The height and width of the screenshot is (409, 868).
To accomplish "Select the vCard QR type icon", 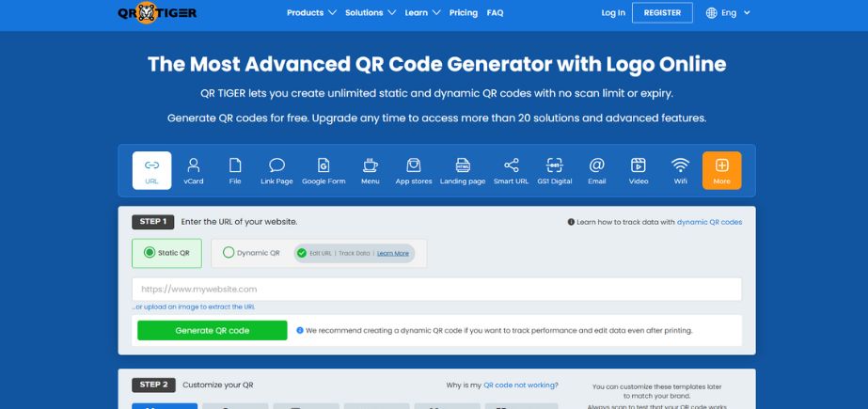I will coord(193,170).
